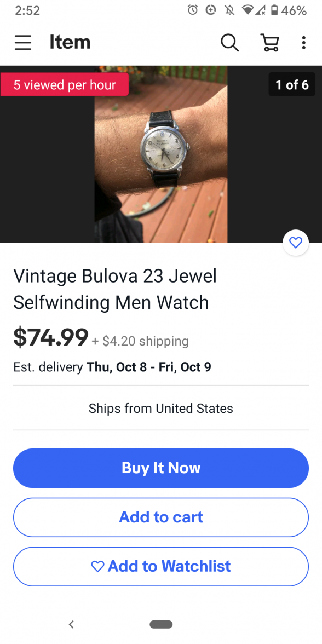This screenshot has width=322, height=644.
Task: Tap Ships from United States row
Action: click(161, 409)
